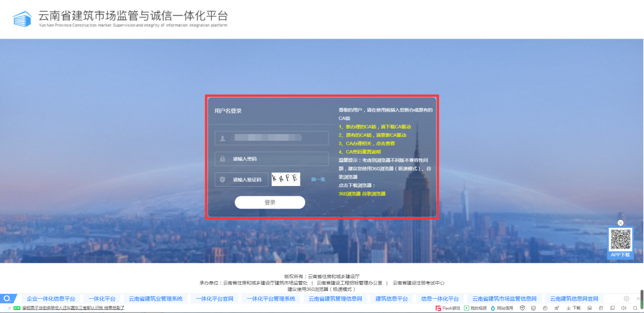Click 换一张 to change captcha
Image resolution: width=644 pixels, height=313 pixels.
click(318, 179)
